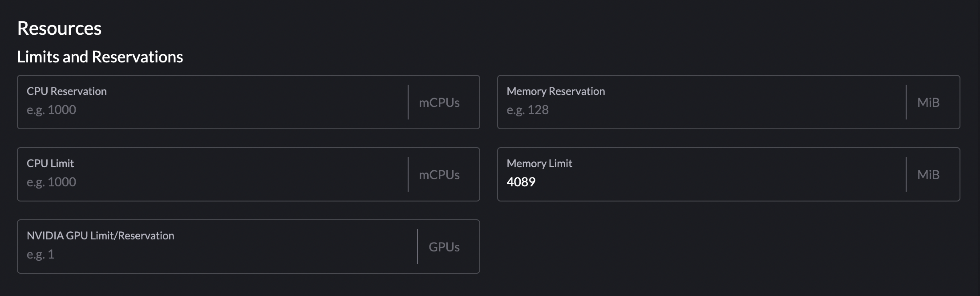Click the e.g. 128 placeholder under Memory Reservation
The width and height of the screenshot is (980, 296).
(528, 109)
